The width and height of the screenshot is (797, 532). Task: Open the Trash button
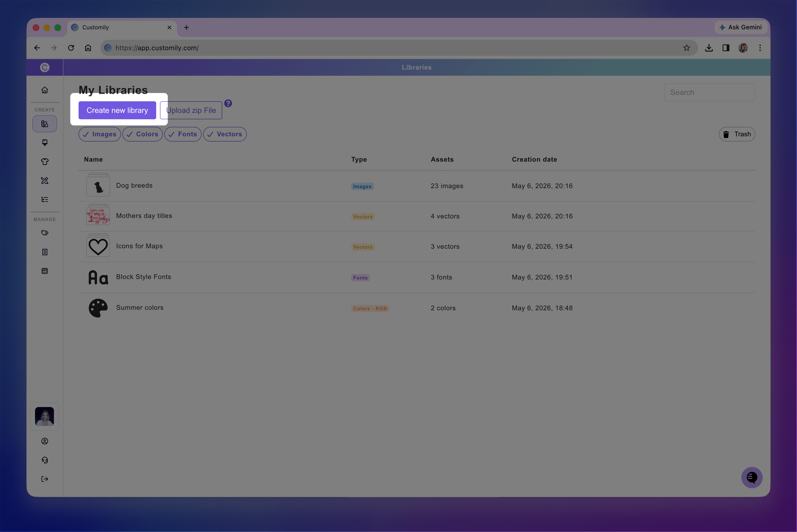pos(737,134)
